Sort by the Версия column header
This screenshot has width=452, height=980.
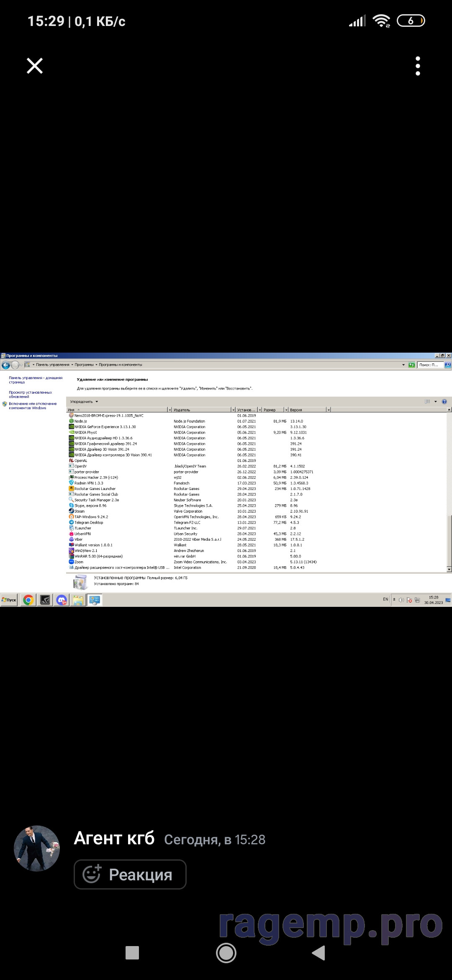(308, 410)
